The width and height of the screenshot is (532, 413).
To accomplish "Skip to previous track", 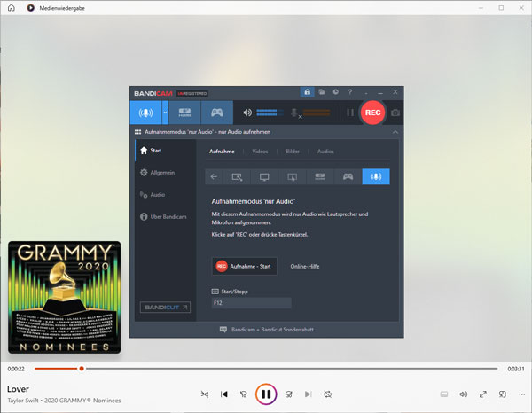I will (x=224, y=394).
